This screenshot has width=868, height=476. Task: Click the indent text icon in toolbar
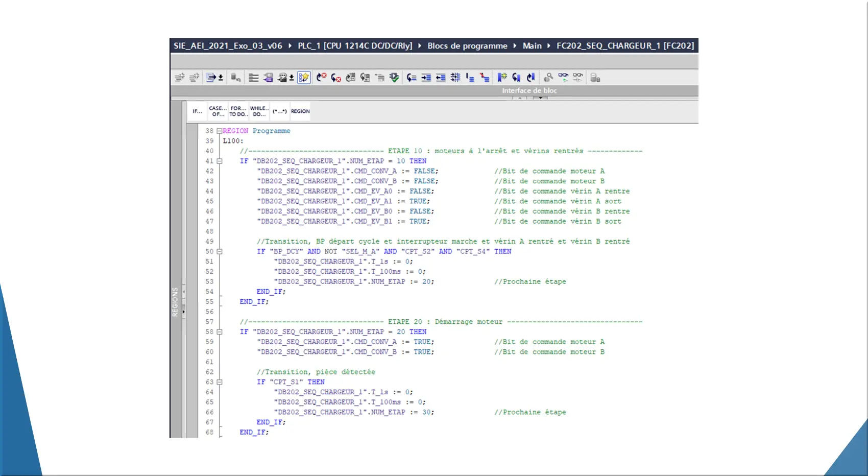(426, 78)
